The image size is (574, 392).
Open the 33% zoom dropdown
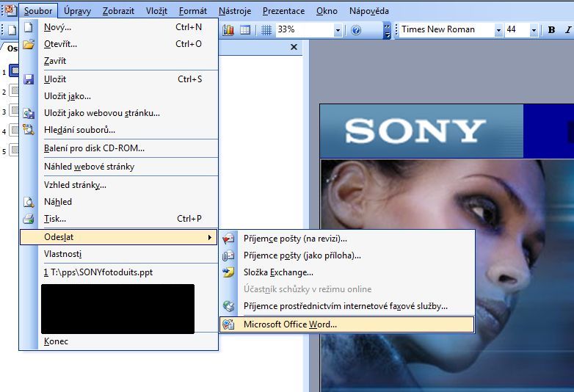338,30
